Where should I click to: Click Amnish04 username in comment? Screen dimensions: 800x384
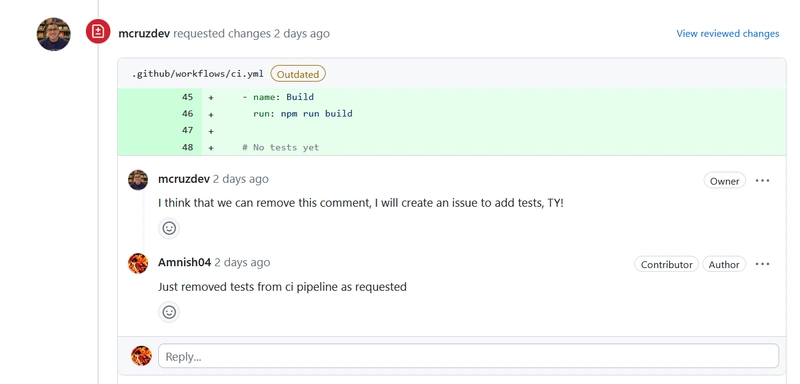coord(184,263)
